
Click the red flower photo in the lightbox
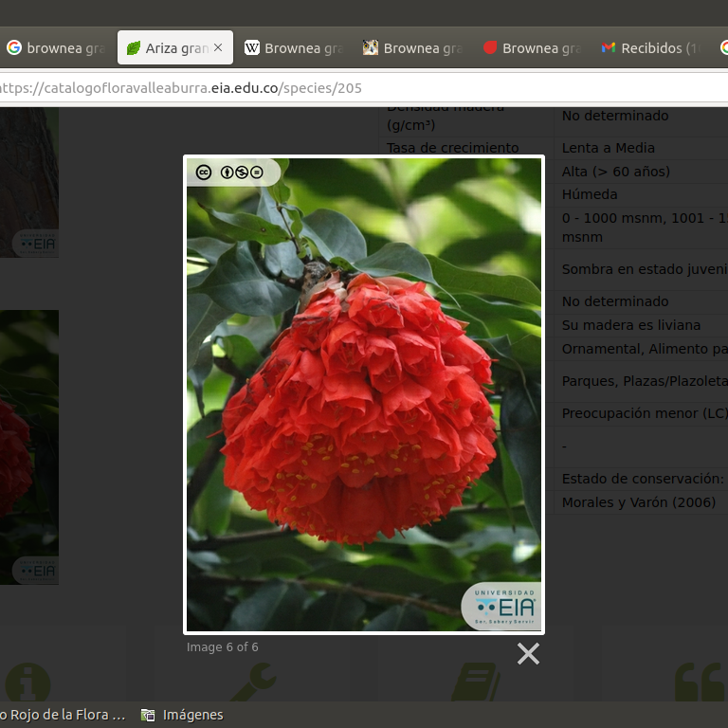point(363,408)
